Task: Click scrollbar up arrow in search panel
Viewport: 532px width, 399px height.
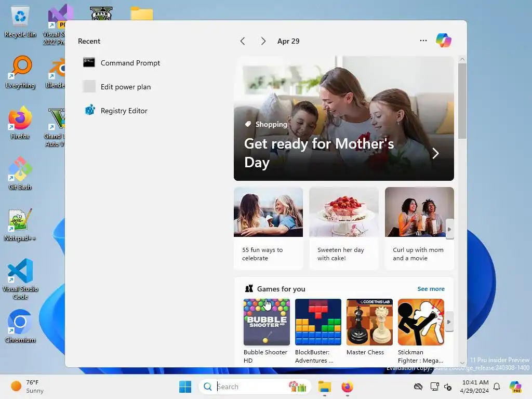Action: (462, 59)
